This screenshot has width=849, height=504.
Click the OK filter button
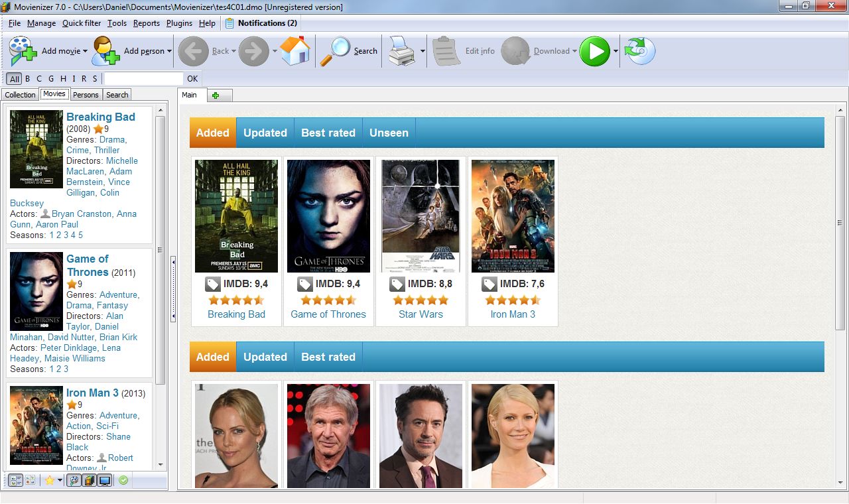pyautogui.click(x=192, y=79)
